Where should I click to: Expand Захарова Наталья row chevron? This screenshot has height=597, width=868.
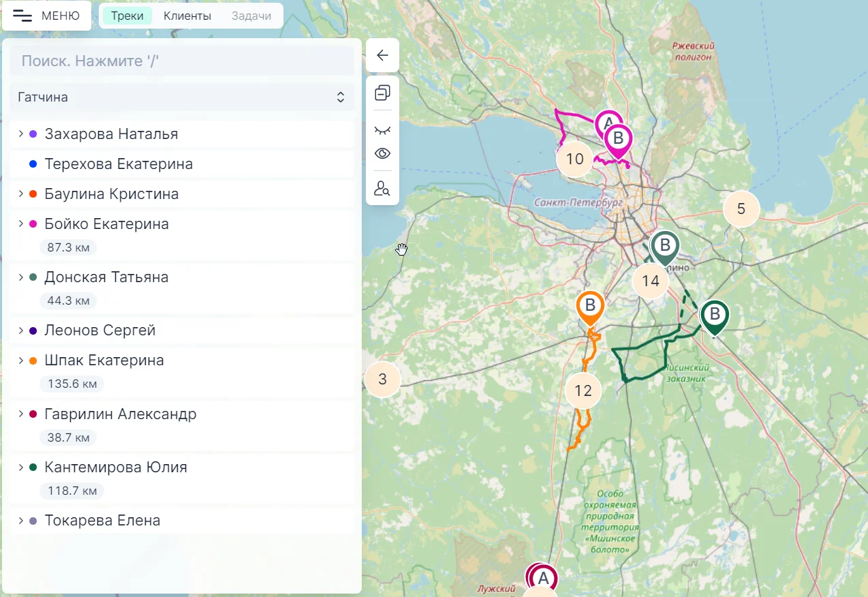21,134
